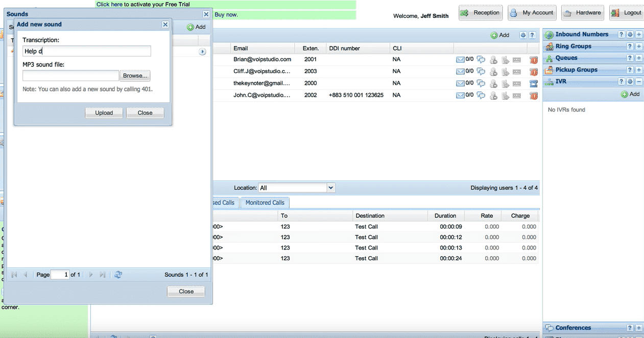The width and height of the screenshot is (644, 338).
Task: Click Browse to choose an MP3 file
Action: pyautogui.click(x=135, y=76)
